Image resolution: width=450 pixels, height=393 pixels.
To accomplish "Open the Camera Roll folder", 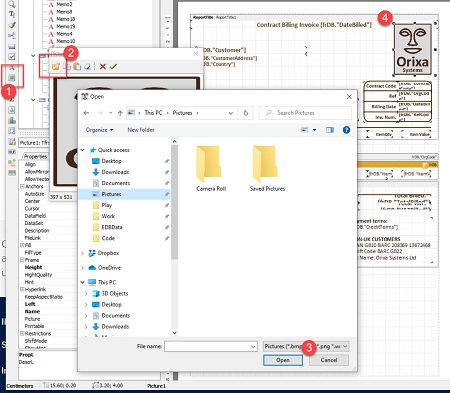I will point(211,168).
